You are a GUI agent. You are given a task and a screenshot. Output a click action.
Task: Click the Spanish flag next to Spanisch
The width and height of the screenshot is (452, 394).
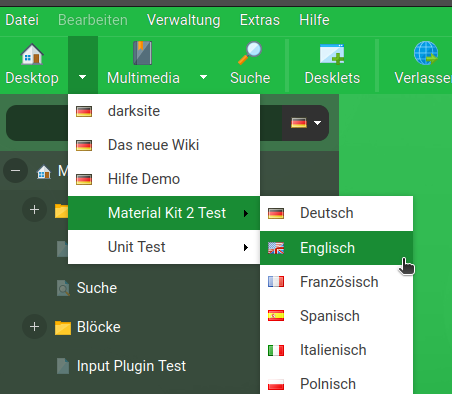pyautogui.click(x=276, y=316)
